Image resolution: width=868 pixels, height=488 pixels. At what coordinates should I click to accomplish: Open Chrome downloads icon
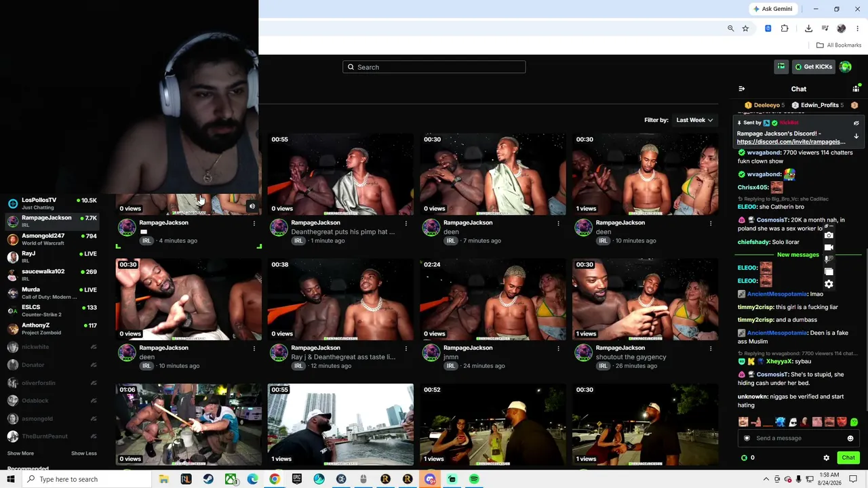808,28
